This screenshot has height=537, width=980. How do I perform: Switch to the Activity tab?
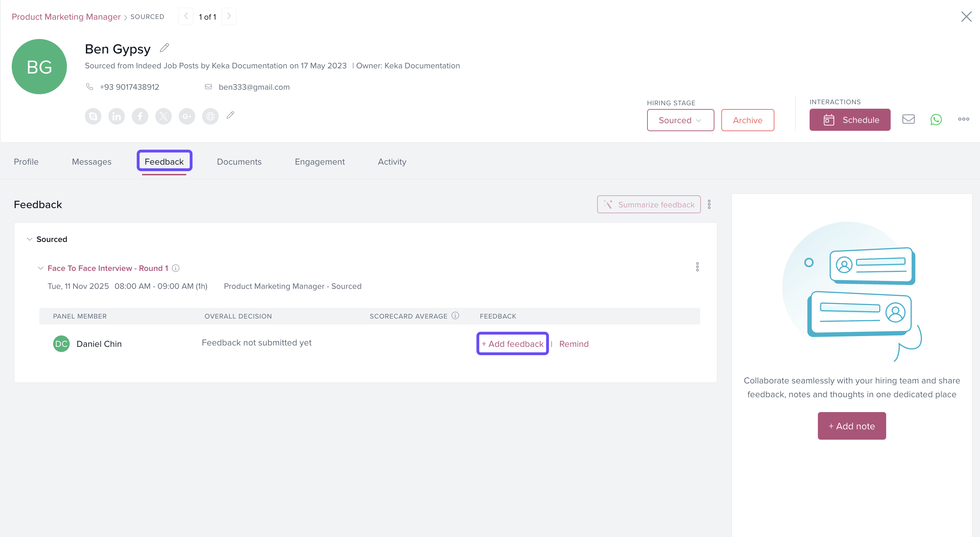tap(392, 162)
